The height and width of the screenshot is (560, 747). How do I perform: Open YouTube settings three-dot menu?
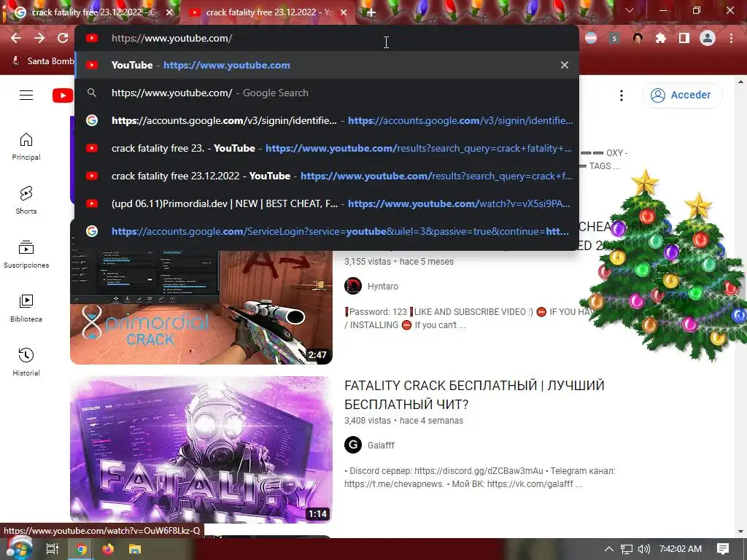pos(622,96)
